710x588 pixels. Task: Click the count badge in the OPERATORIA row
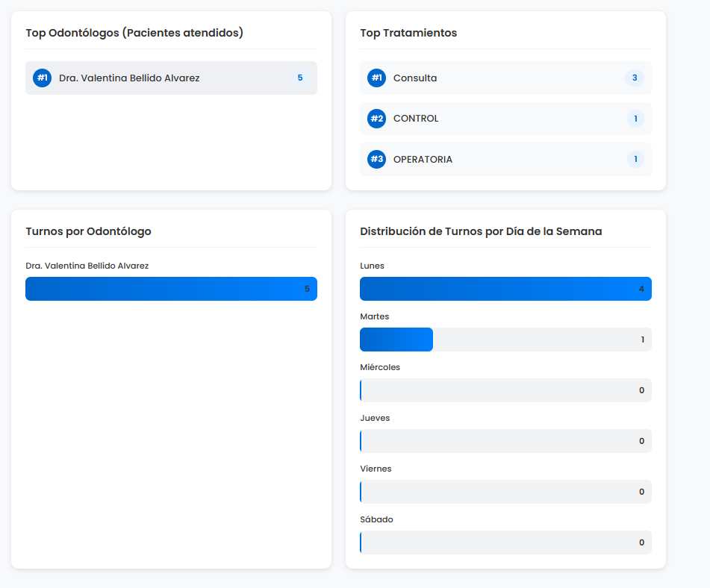(x=635, y=159)
